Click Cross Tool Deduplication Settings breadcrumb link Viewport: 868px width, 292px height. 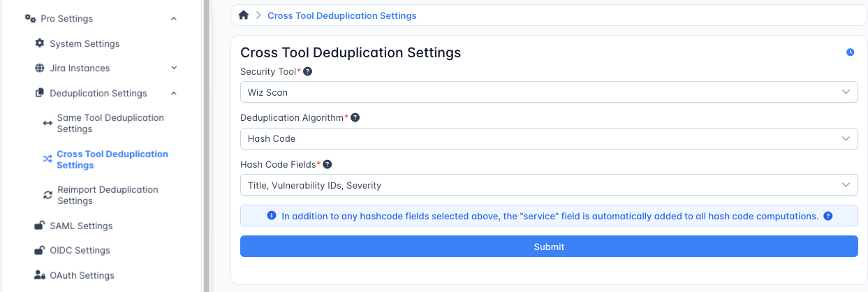pyautogui.click(x=341, y=15)
